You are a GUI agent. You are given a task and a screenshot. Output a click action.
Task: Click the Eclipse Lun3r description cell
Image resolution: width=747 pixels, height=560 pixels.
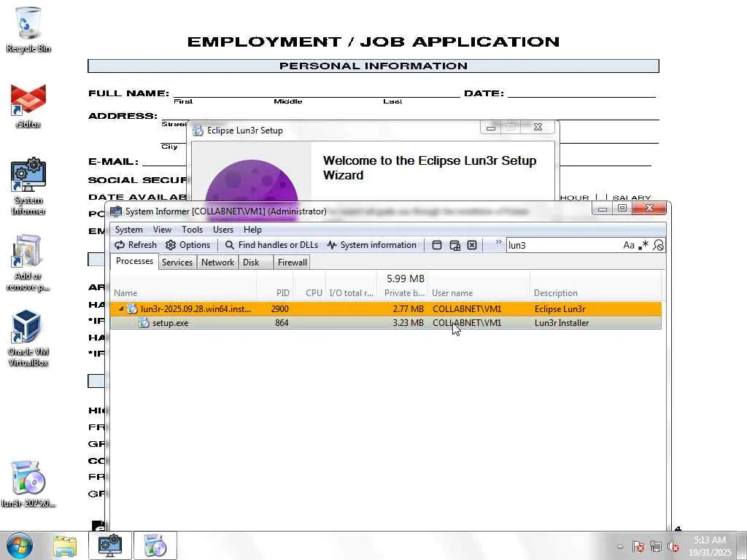560,308
